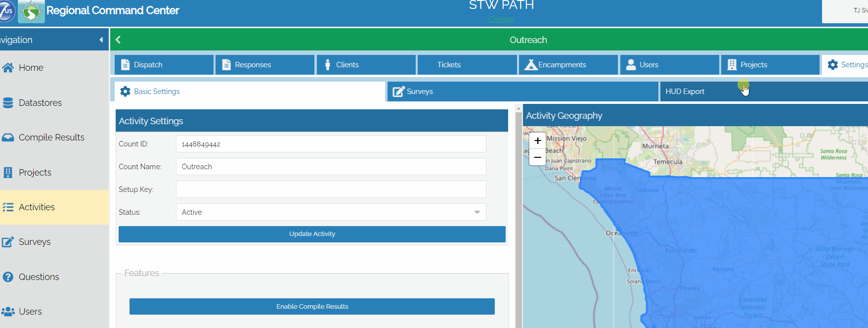The image size is (868, 328).
Task: Click the Clients person icon
Action: pos(327,65)
